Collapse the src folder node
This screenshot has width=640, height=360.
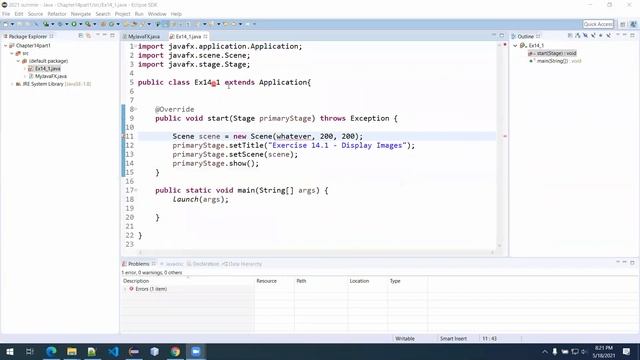[12, 53]
